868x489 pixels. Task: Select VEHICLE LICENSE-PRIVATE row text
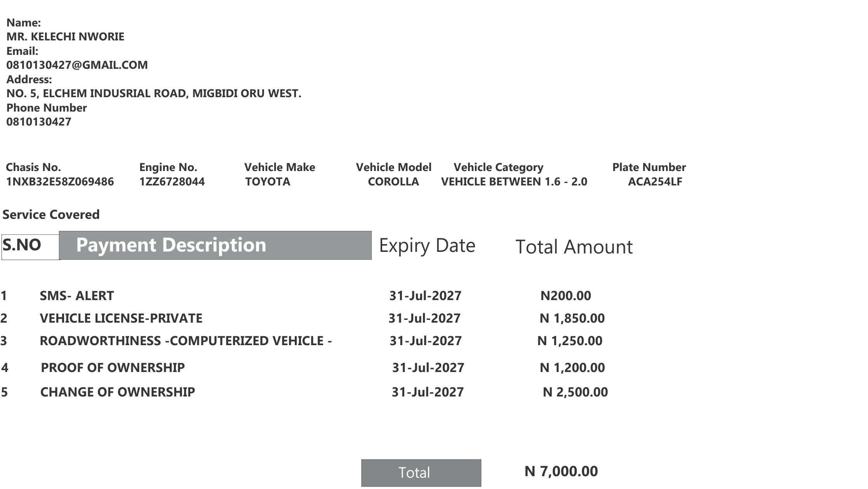121,318
